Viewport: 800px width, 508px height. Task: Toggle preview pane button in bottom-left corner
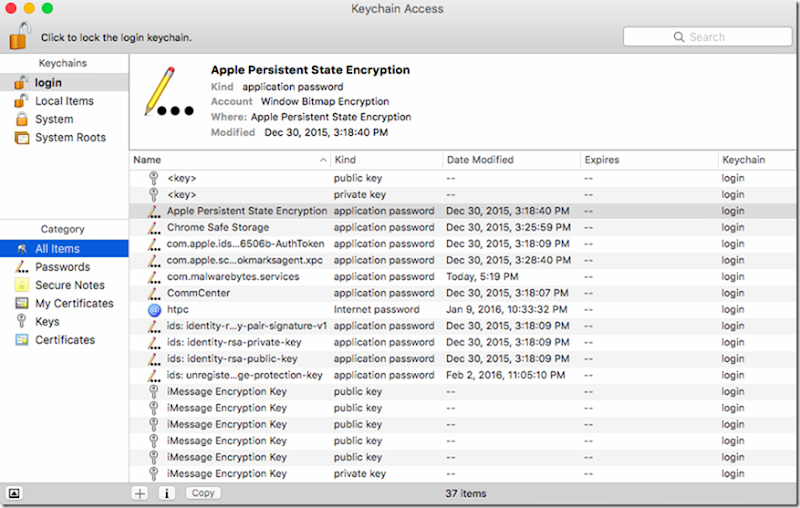coord(14,493)
